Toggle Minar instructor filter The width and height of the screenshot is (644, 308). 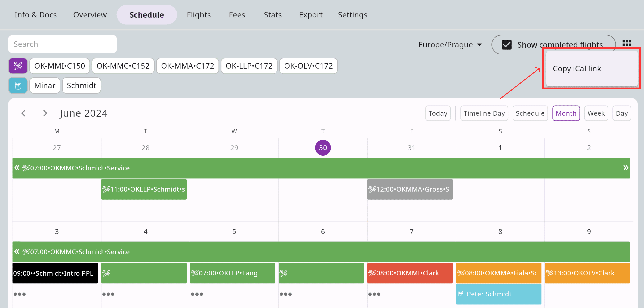pyautogui.click(x=45, y=85)
